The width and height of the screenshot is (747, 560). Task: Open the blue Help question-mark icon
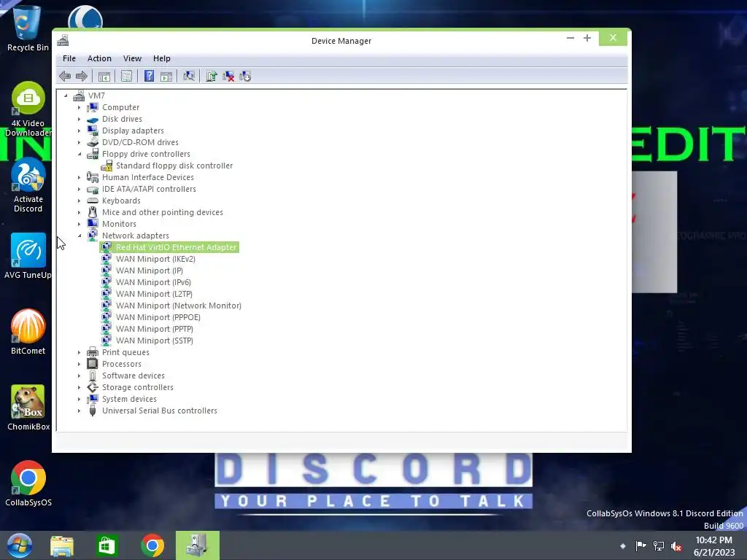pyautogui.click(x=149, y=76)
